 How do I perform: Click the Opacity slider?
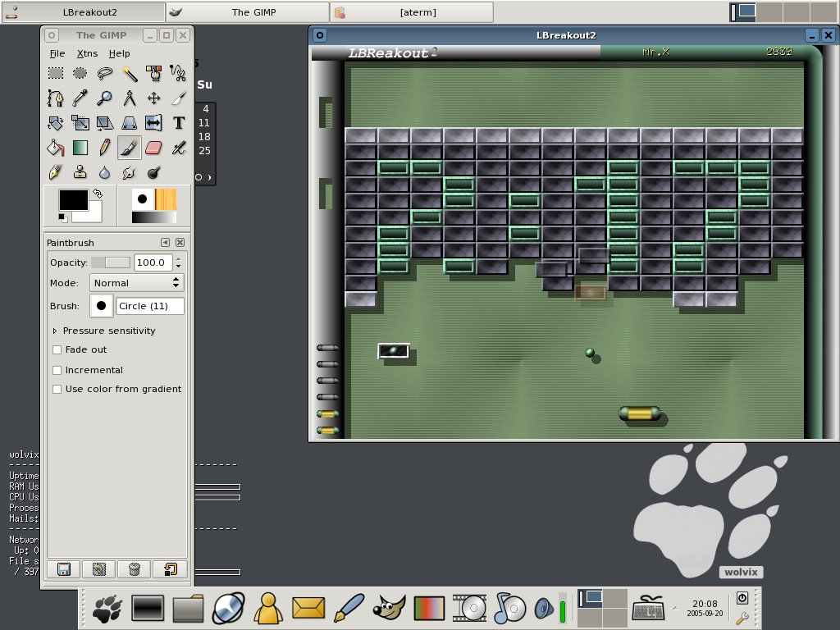coord(111,262)
